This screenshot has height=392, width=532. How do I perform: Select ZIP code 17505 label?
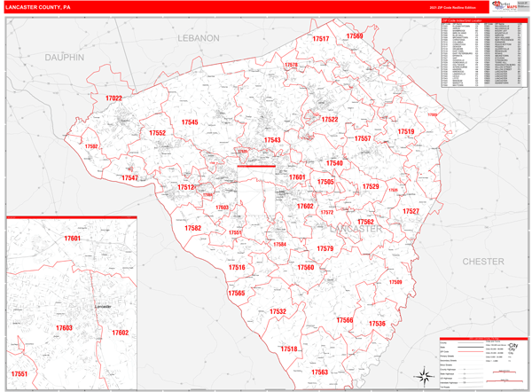(325, 183)
